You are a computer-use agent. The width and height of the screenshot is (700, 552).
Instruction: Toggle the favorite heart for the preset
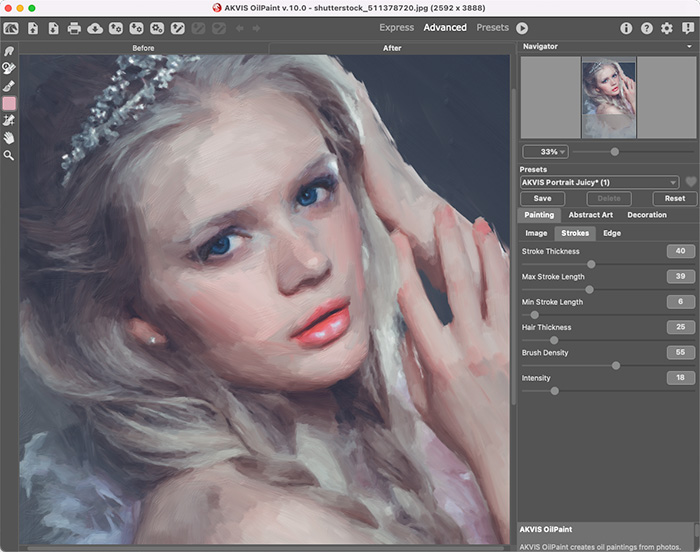coord(690,182)
